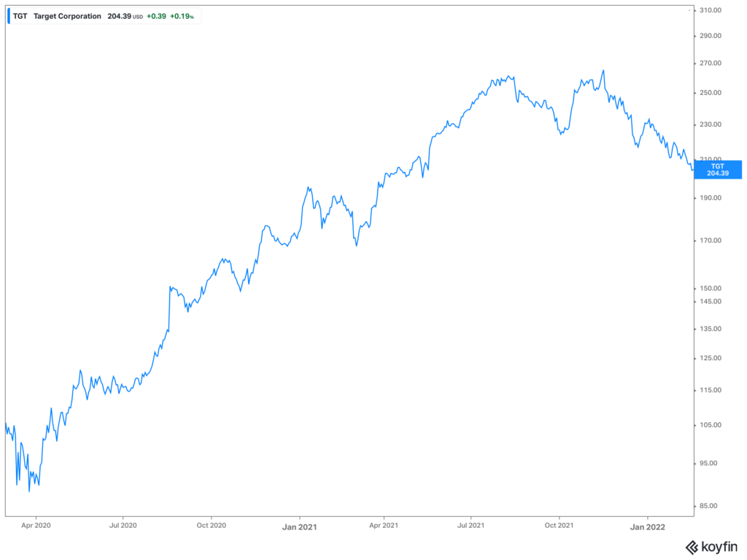Click the Jan 2021 date label

298,524
